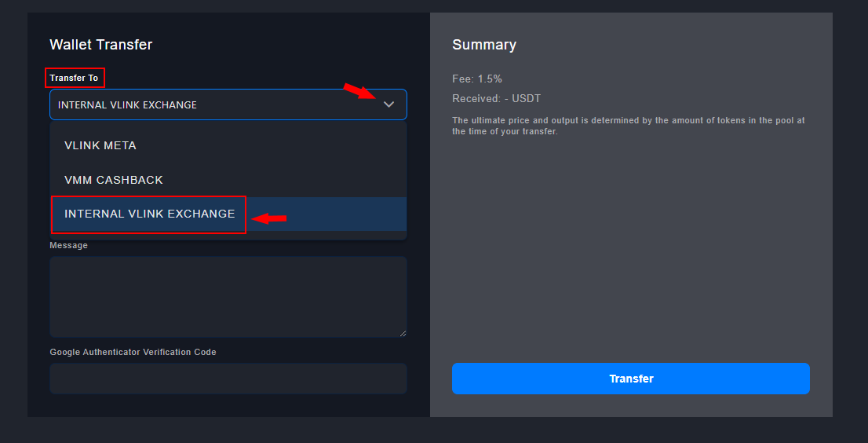
Task: Click the Wallet Transfer heading
Action: point(101,45)
